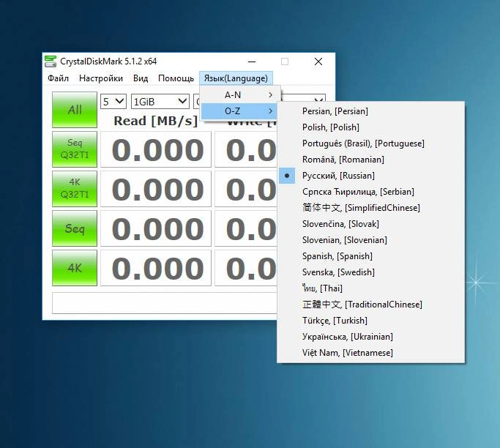Select Việt Nam [Vietnamese] language
The width and height of the screenshot is (500, 448).
coord(370,353)
